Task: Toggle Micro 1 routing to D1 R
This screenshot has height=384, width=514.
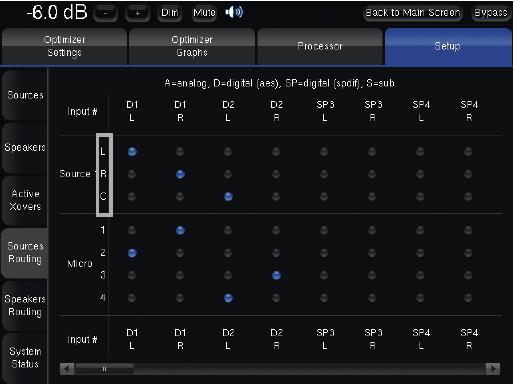Action: coord(180,230)
